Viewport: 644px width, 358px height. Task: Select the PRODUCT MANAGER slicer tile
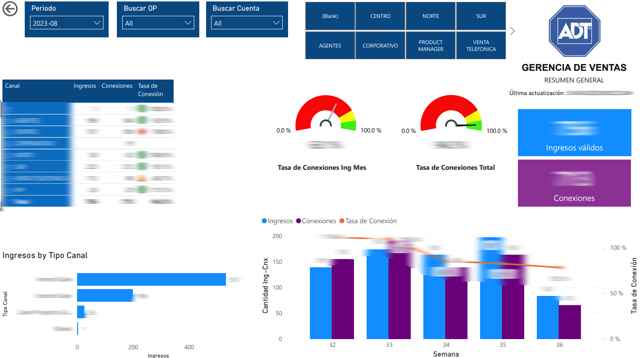(x=431, y=46)
